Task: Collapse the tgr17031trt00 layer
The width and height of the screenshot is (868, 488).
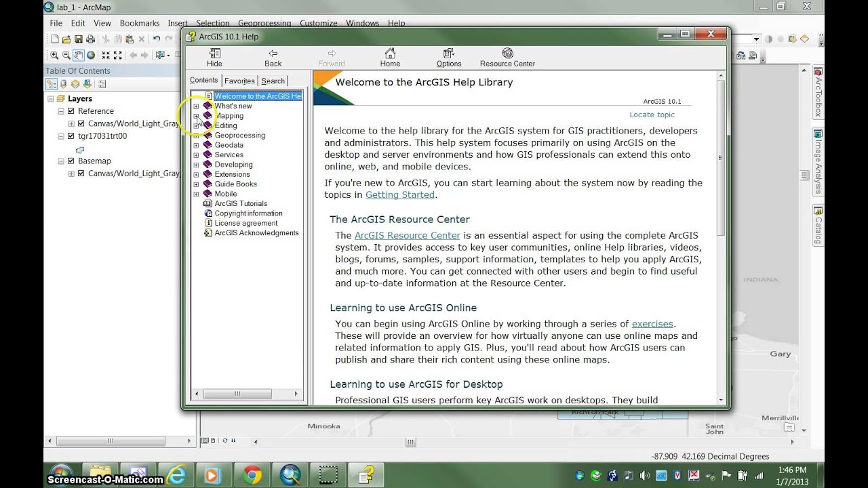Action: pyautogui.click(x=61, y=136)
